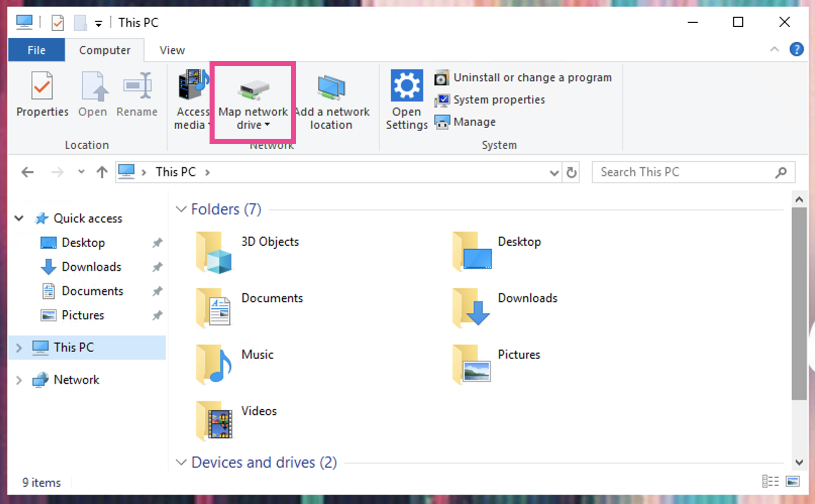Click Manage in System group
This screenshot has height=504, width=815.
pyautogui.click(x=465, y=122)
